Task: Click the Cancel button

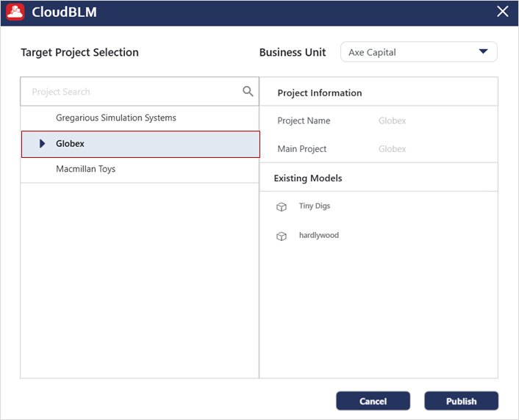Action: point(373,401)
